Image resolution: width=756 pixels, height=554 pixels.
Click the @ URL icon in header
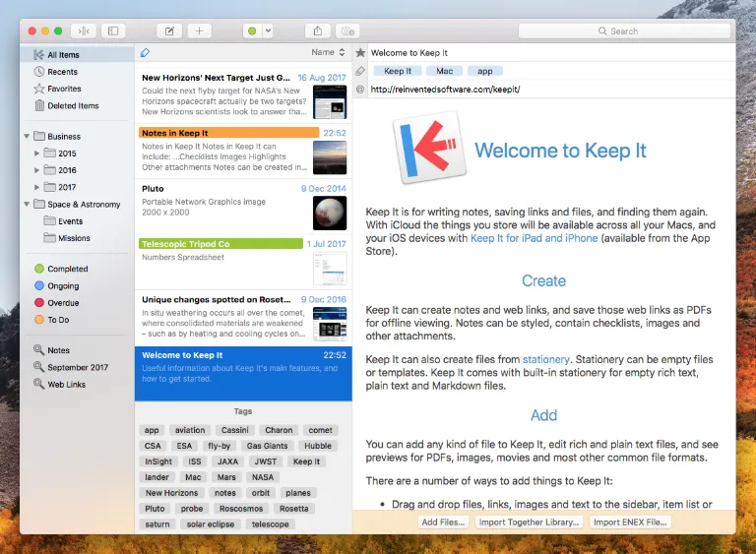click(x=359, y=90)
